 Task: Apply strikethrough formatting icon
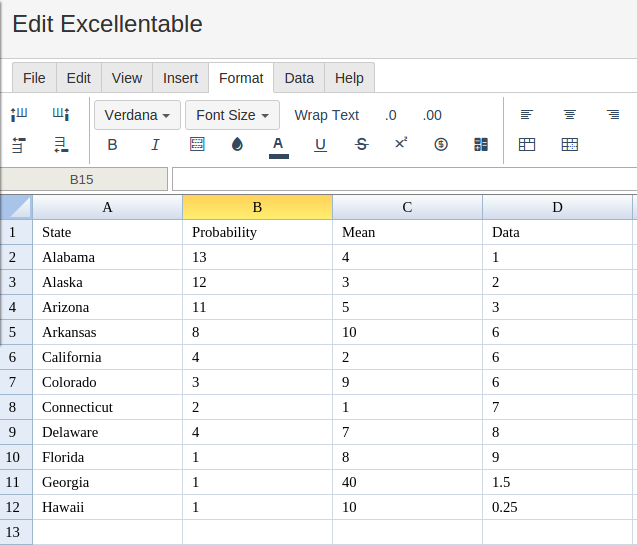362,145
